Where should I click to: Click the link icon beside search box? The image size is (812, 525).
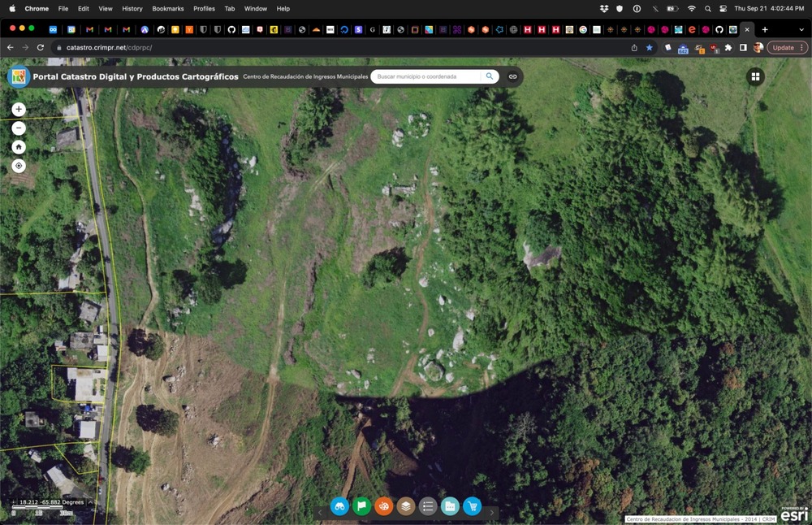512,76
